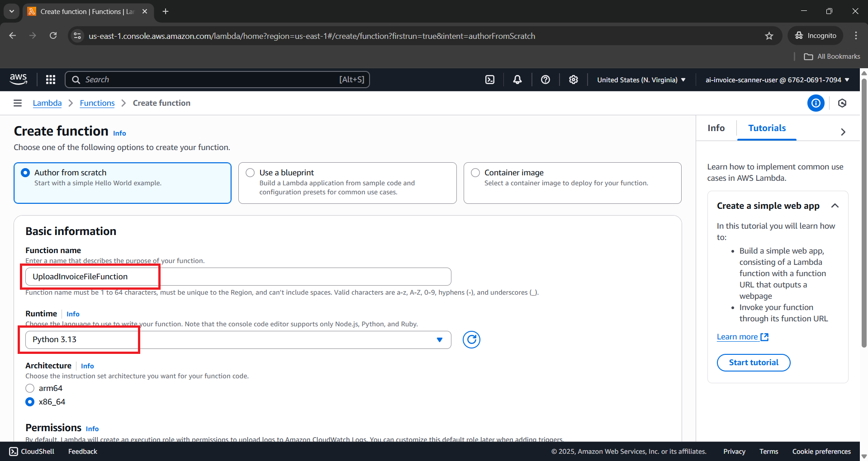Open the United States (N. Virginia) region selector
Screen dimensions: 868x461
click(640, 80)
